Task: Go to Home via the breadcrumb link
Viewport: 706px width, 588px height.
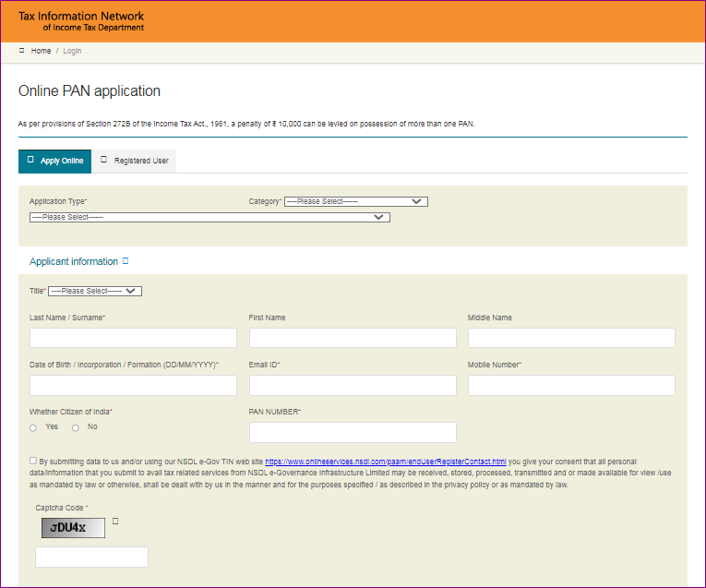Action: tap(41, 51)
